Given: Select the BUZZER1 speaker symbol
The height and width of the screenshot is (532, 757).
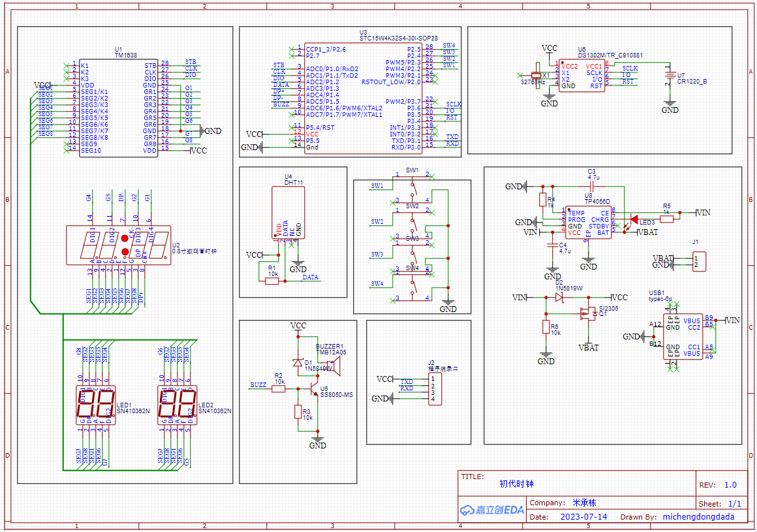Looking at the screenshot, I should coord(332,369).
